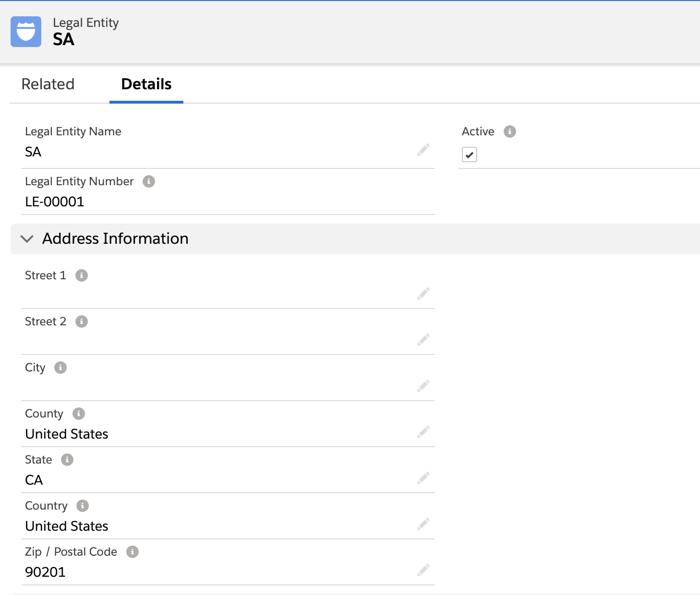Collapse the Address Information section
Viewport: 700px width, 595px height.
click(x=27, y=238)
